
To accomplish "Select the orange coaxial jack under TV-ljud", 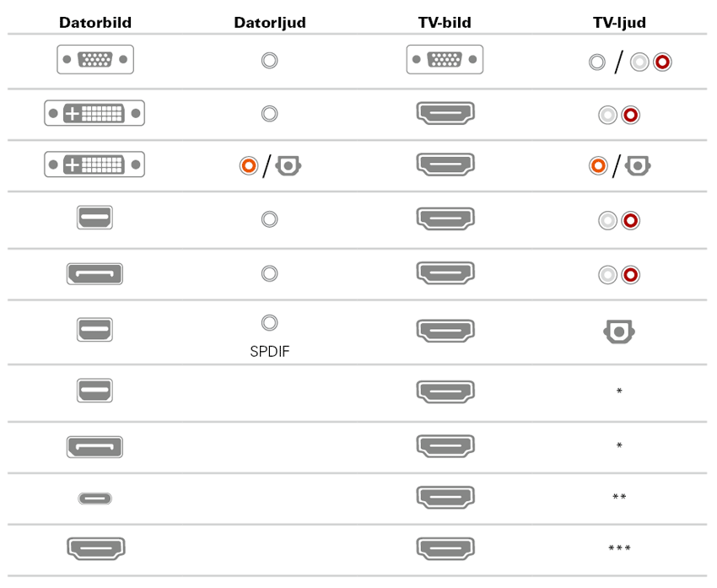I will [x=598, y=166].
